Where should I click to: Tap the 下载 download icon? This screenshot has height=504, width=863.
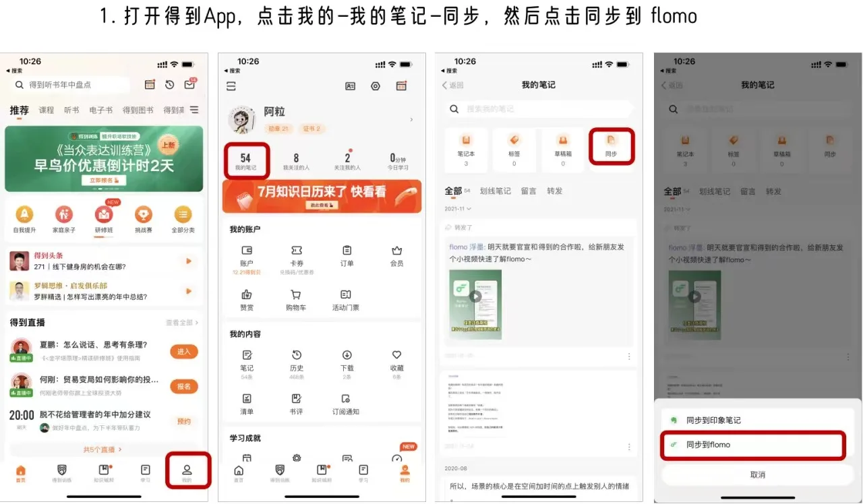pos(347,360)
